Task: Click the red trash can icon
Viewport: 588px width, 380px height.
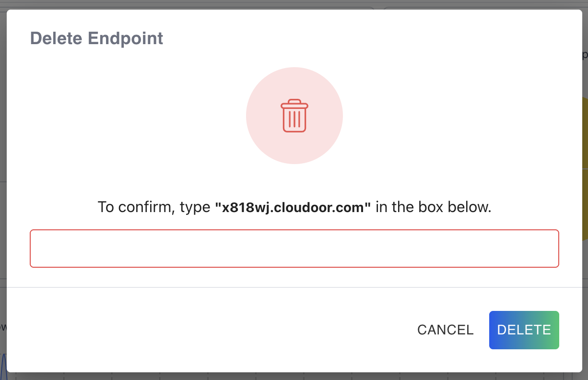Action: point(294,116)
